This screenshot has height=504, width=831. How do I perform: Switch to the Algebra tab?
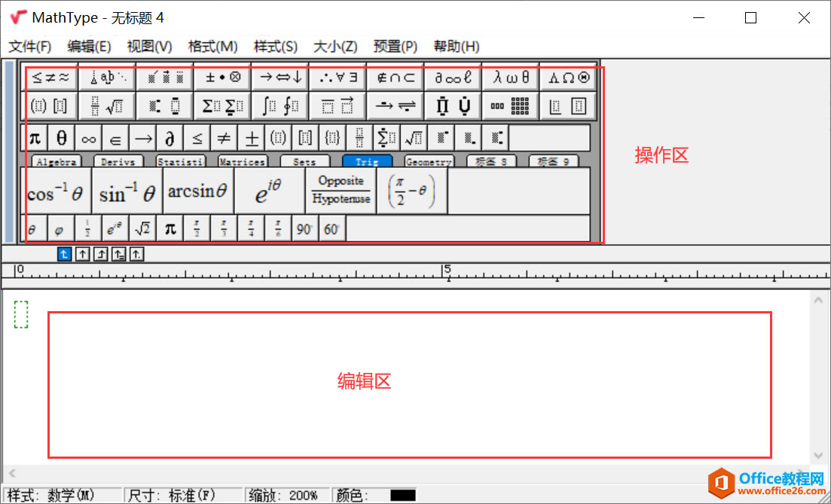57,160
